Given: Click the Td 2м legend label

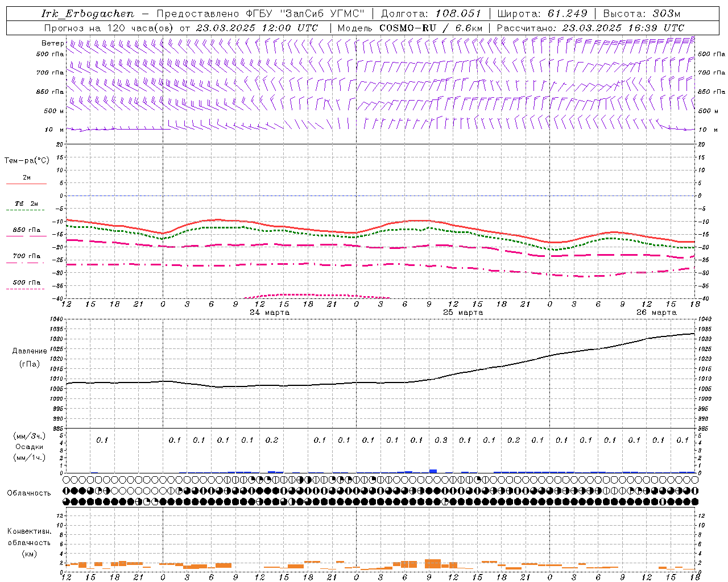Looking at the screenshot, I should pyautogui.click(x=27, y=203).
